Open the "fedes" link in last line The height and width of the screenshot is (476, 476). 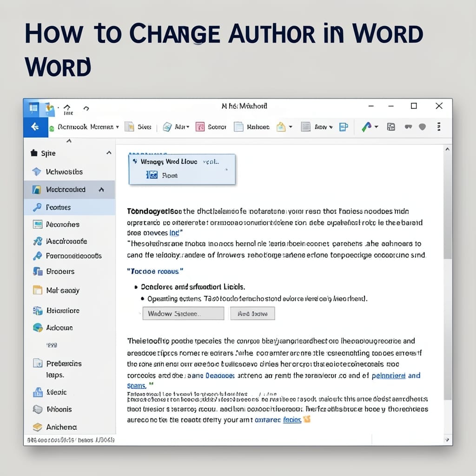click(292, 420)
